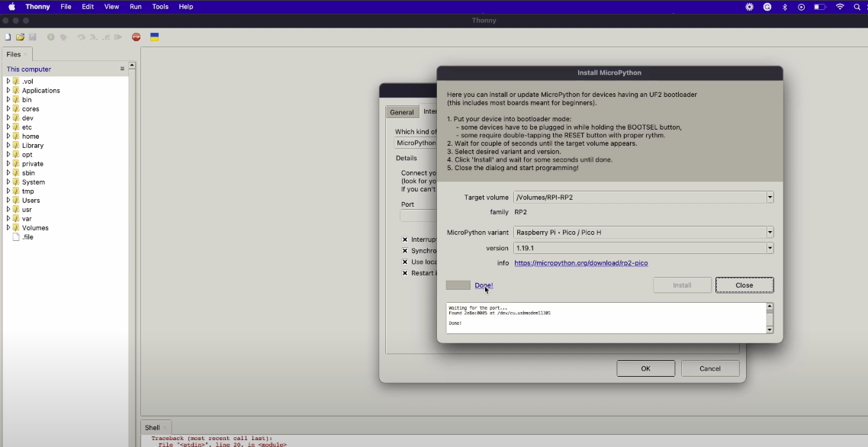This screenshot has width=868, height=447.
Task: Click the battery status icon
Action: click(x=820, y=7)
